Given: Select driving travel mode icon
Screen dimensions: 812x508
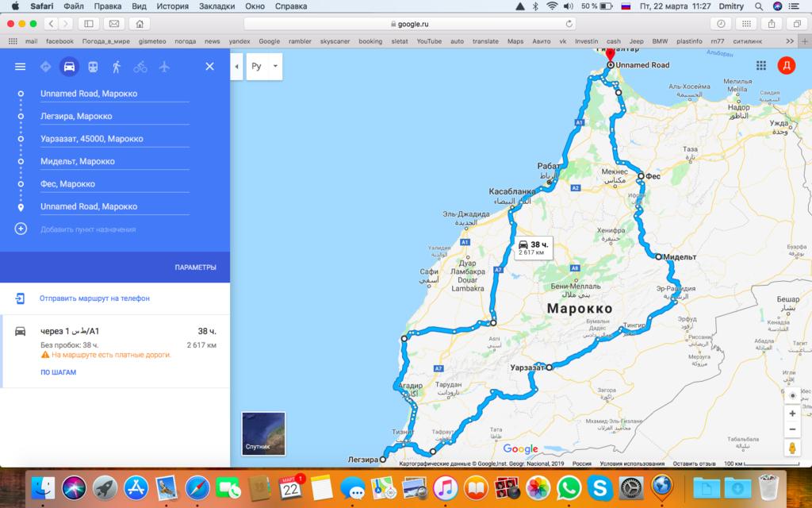Looking at the screenshot, I should 69,67.
